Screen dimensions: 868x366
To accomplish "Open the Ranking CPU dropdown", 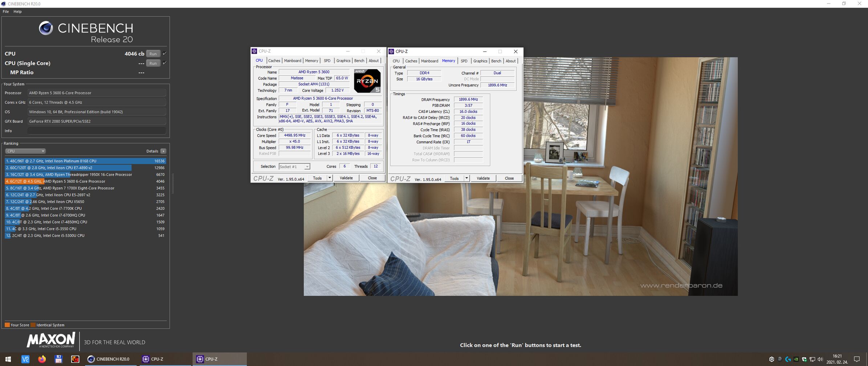I will (25, 151).
